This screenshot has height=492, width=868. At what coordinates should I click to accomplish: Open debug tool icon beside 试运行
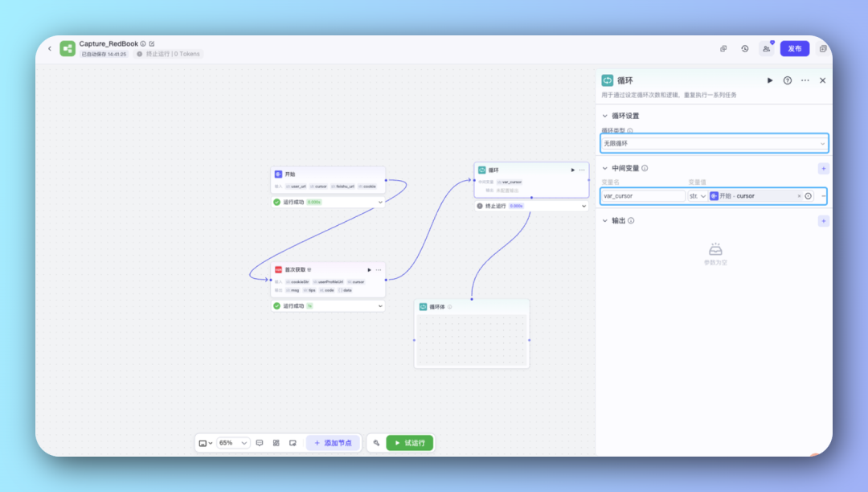(x=376, y=443)
